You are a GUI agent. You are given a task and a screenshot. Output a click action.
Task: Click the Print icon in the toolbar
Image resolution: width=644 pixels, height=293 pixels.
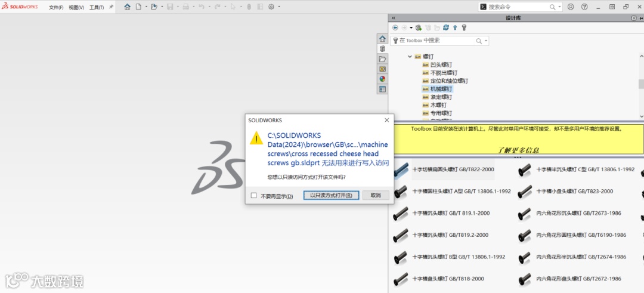185,7
